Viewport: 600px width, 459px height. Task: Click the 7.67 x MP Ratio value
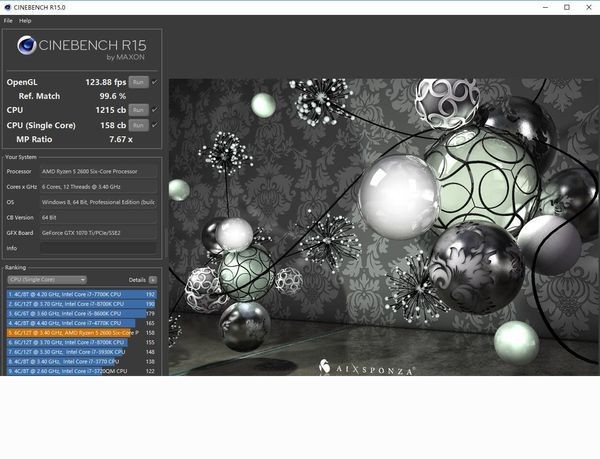[121, 140]
